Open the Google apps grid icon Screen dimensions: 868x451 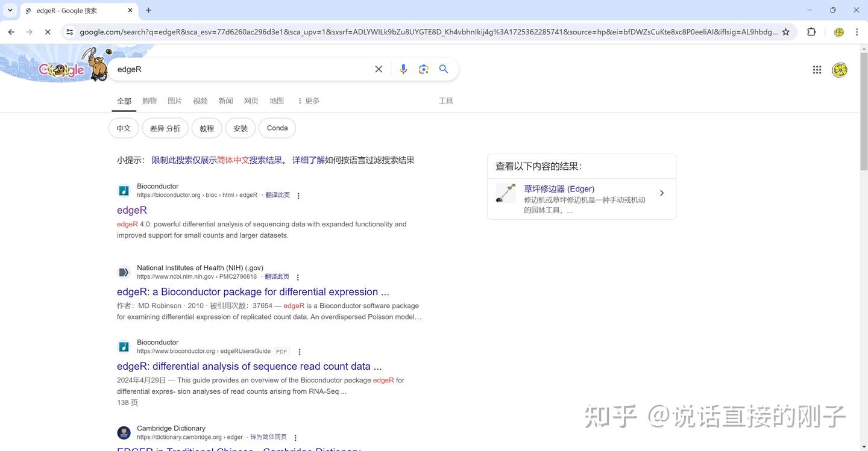coord(817,70)
